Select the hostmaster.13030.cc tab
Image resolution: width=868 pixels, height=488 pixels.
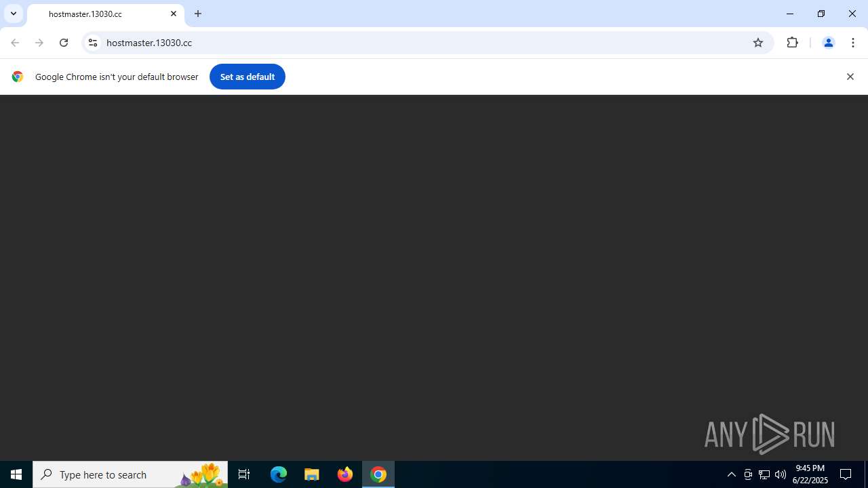click(106, 14)
